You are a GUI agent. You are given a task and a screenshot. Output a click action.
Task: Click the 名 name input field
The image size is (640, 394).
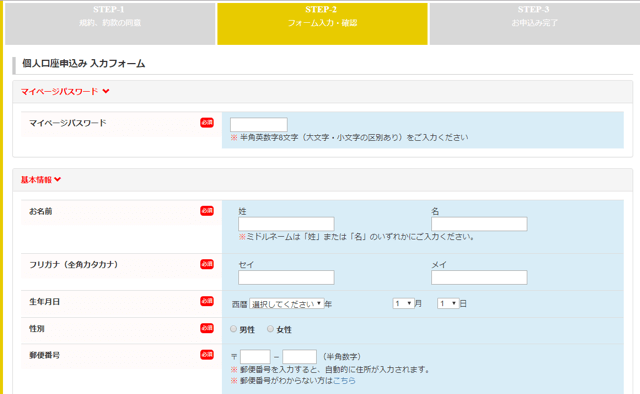coord(479,224)
